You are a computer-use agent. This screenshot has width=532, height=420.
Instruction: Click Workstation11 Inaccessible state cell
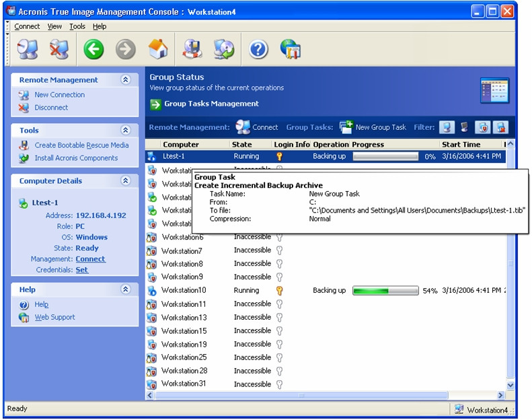click(252, 304)
